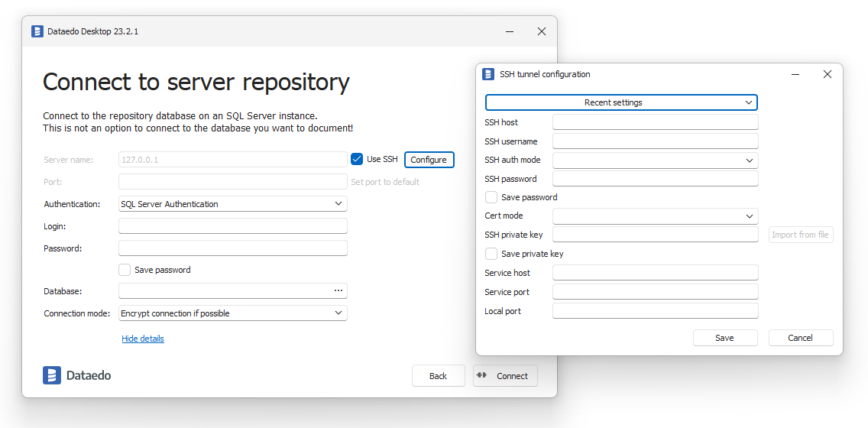868x428 pixels.
Task: Uncheck the Use SSH checkbox
Action: [x=357, y=160]
